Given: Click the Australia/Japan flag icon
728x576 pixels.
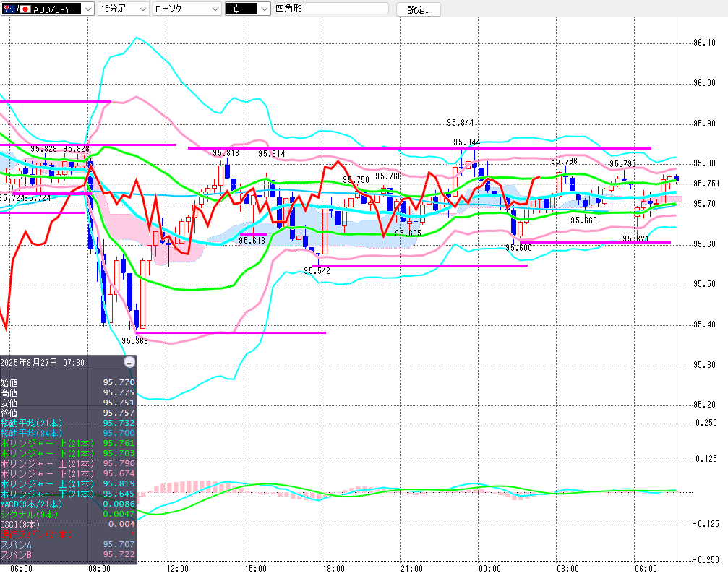Looking at the screenshot, I should [17, 9].
